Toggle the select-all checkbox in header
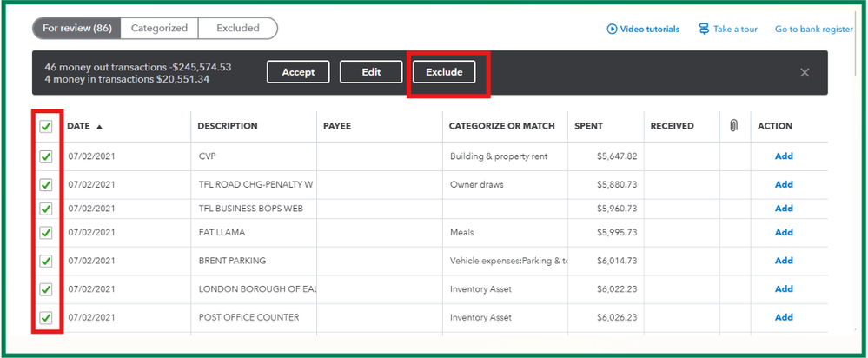 point(46,126)
